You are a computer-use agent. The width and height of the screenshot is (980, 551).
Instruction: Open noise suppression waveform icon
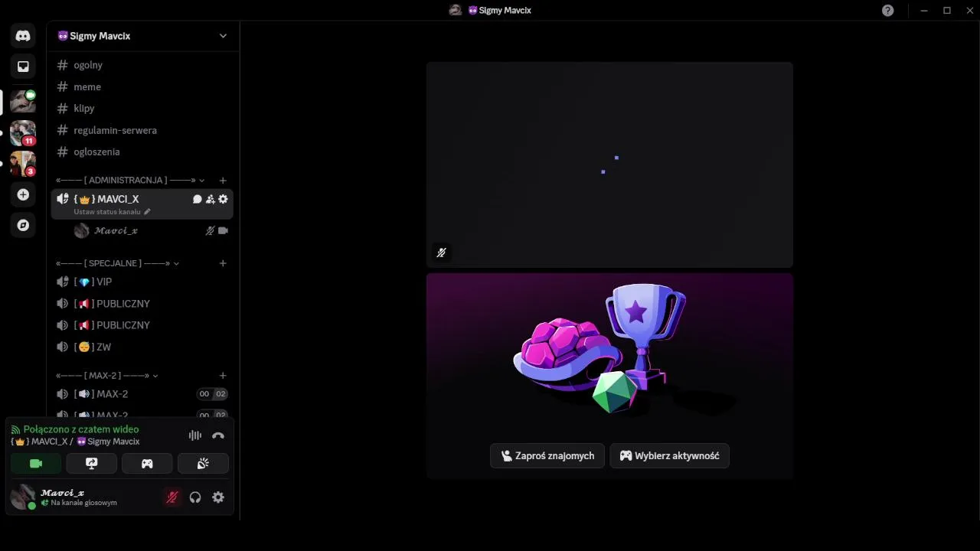[195, 435]
